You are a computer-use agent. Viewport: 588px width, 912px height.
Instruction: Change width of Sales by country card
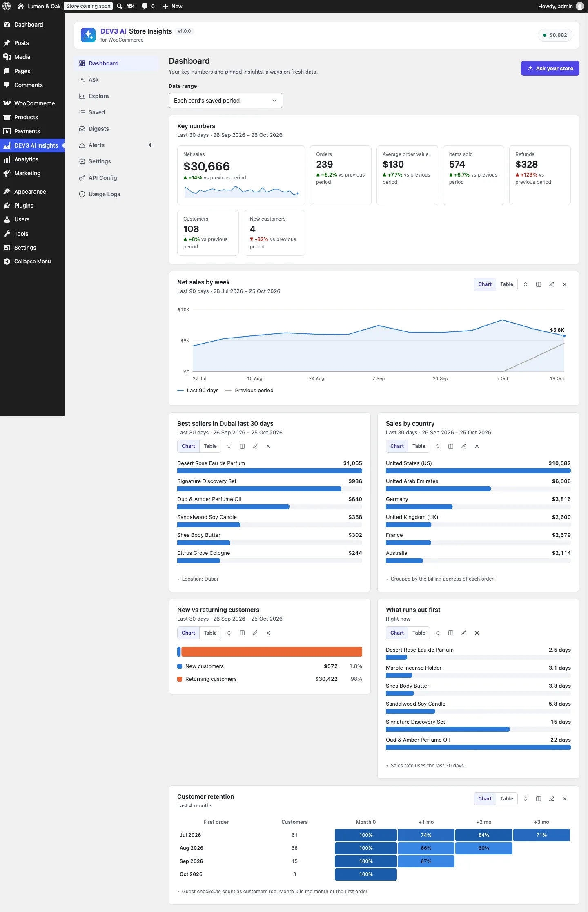click(451, 446)
